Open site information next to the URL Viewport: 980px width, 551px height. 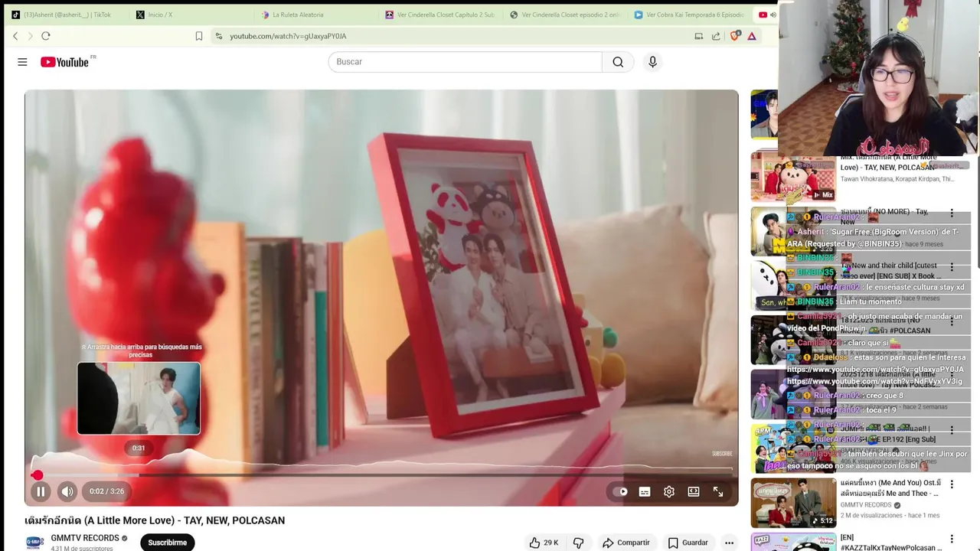219,36
